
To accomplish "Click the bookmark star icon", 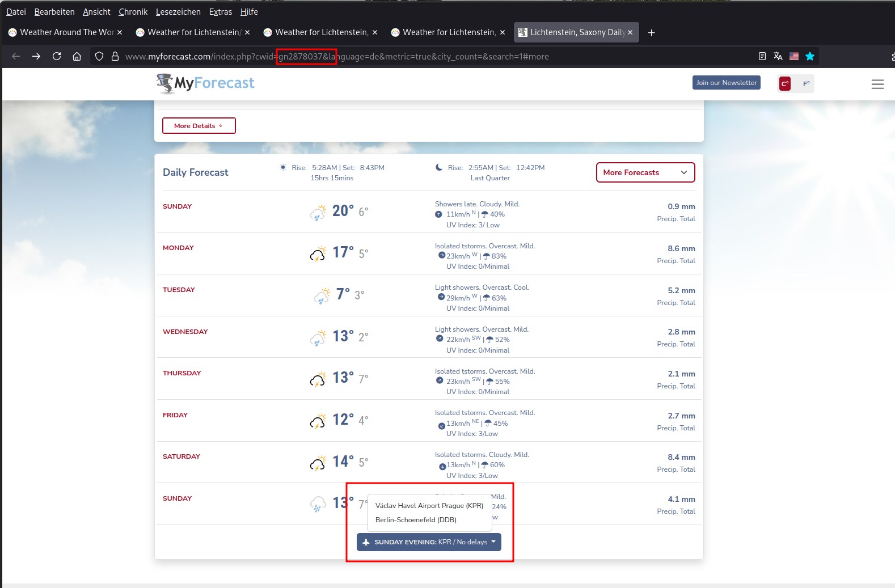I will coord(810,56).
